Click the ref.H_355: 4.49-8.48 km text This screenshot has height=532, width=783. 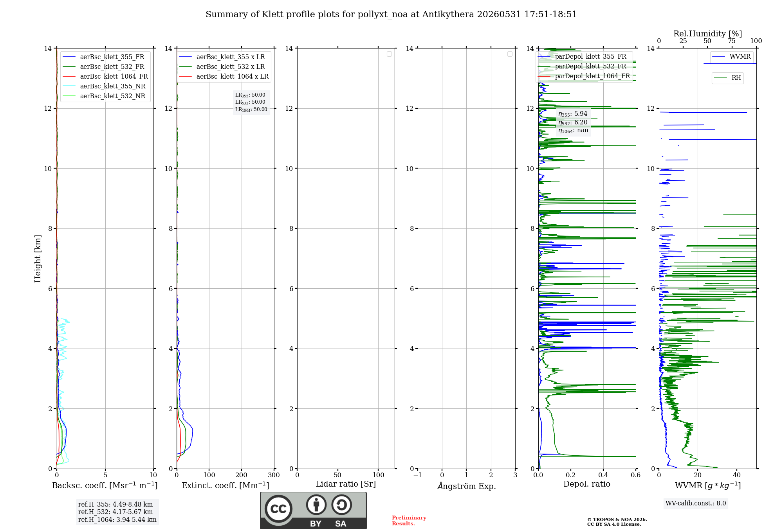coord(115,505)
